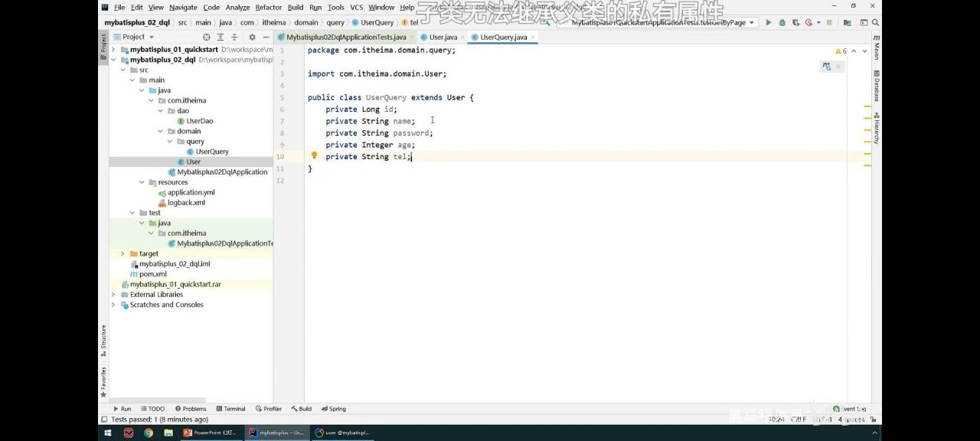The image size is (980, 441).
Task: Expand the External Libraries node
Action: (x=114, y=294)
